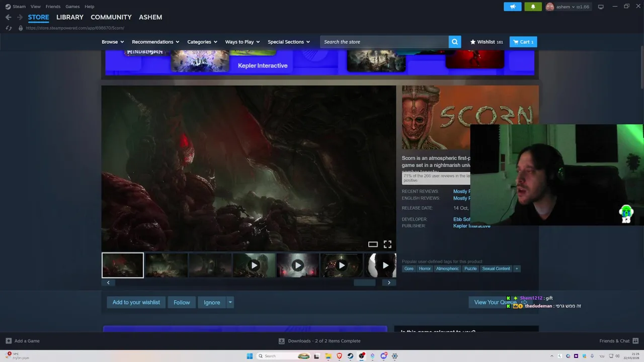Play the first trailer video thumbnail

pyautogui.click(x=254, y=265)
